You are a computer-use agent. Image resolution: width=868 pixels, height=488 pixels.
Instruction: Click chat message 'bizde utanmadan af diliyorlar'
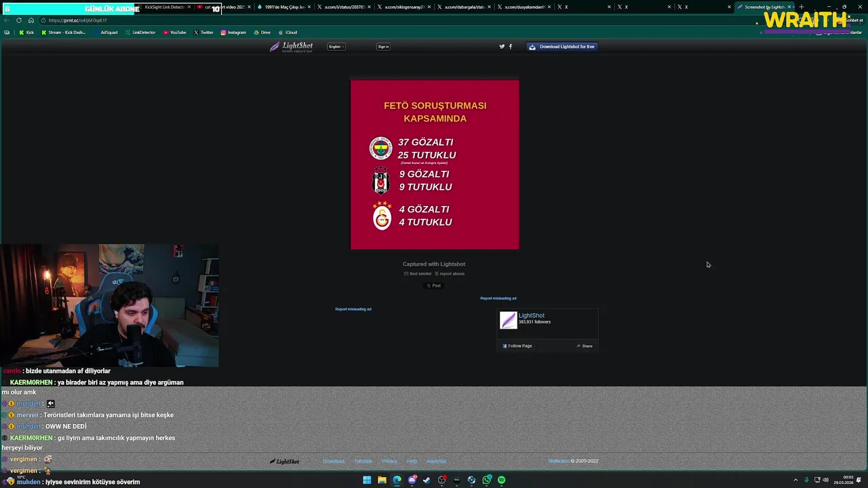click(x=68, y=371)
